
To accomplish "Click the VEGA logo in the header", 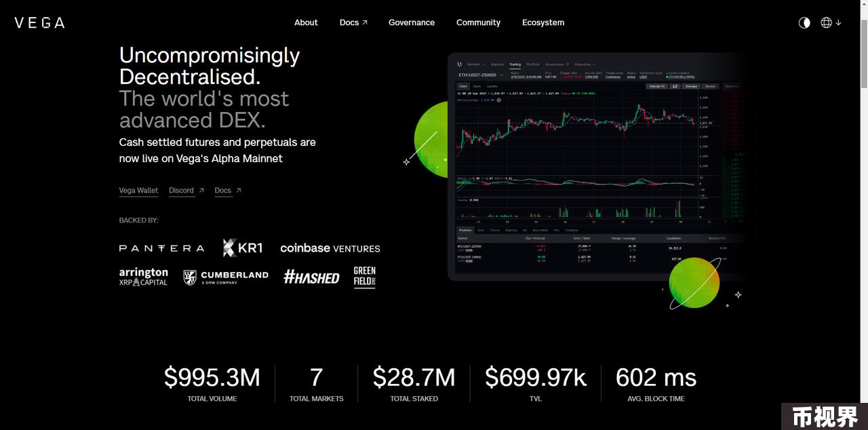I will pos(39,22).
